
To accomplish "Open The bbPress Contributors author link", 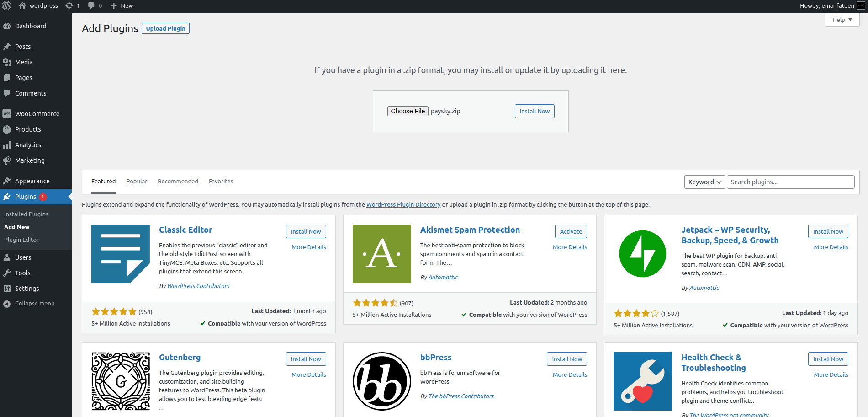I will [461, 396].
